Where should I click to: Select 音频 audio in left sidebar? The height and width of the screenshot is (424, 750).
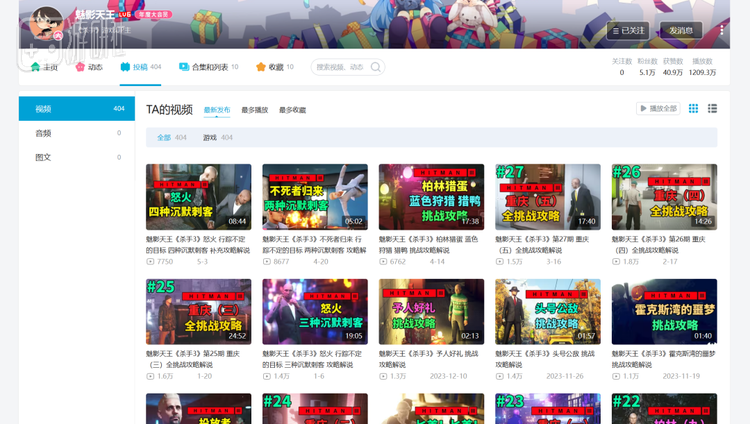click(x=44, y=133)
